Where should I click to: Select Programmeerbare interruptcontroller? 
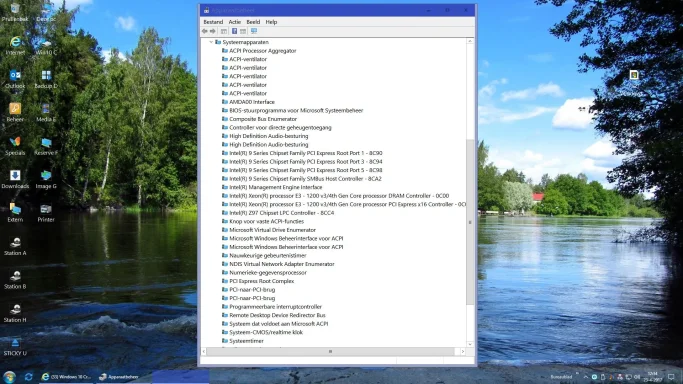pyautogui.click(x=275, y=307)
